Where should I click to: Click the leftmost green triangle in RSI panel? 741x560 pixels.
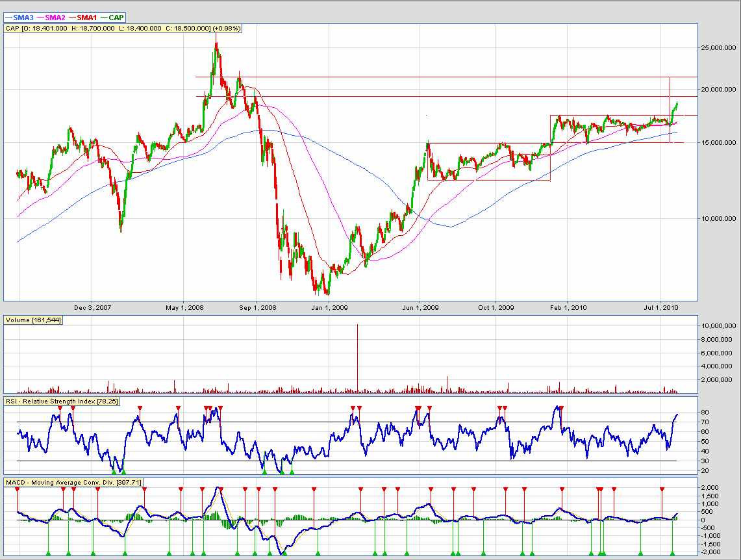coord(114,472)
